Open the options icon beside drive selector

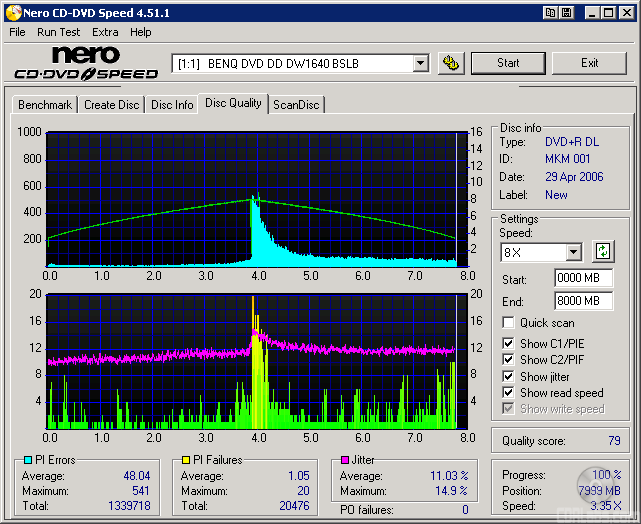pyautogui.click(x=451, y=63)
